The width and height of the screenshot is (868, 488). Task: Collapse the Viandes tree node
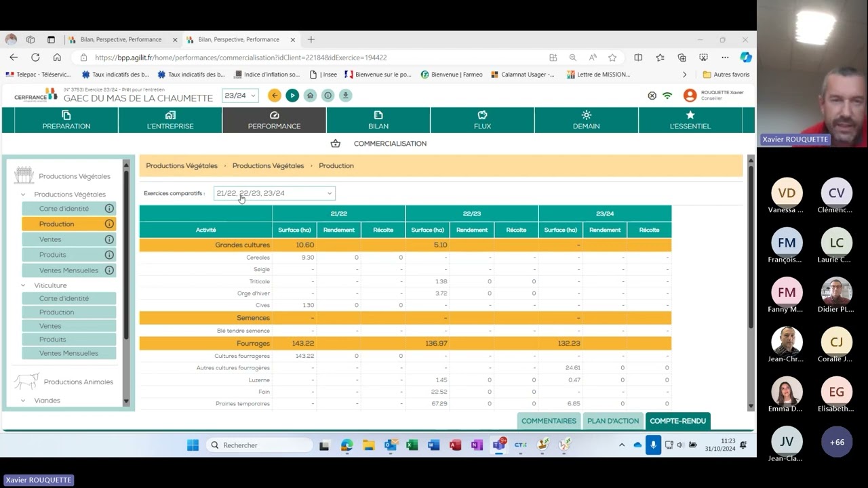(x=22, y=401)
